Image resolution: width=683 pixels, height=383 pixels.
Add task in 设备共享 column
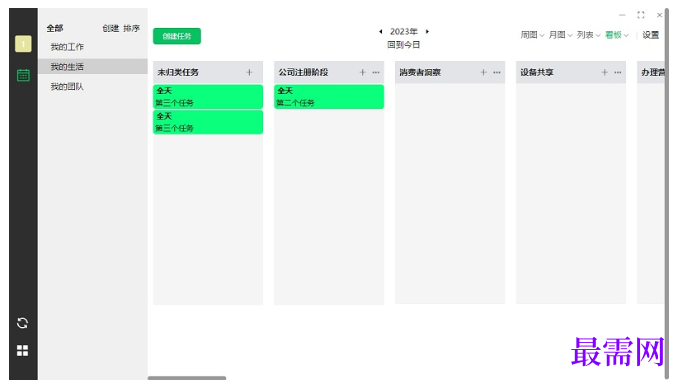[605, 72]
